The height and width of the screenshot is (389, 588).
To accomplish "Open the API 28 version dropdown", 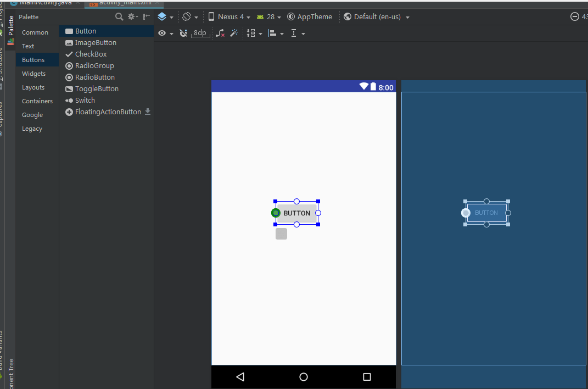I will click(x=269, y=17).
